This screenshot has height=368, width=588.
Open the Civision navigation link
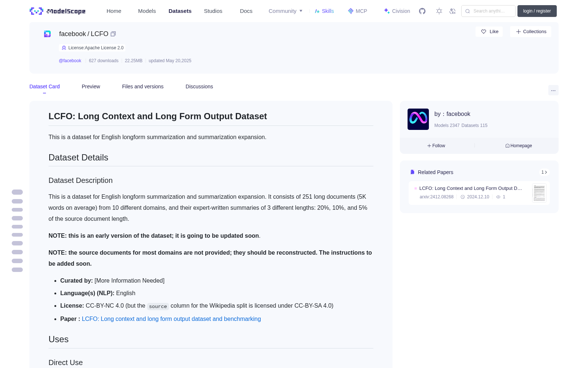coord(397,11)
